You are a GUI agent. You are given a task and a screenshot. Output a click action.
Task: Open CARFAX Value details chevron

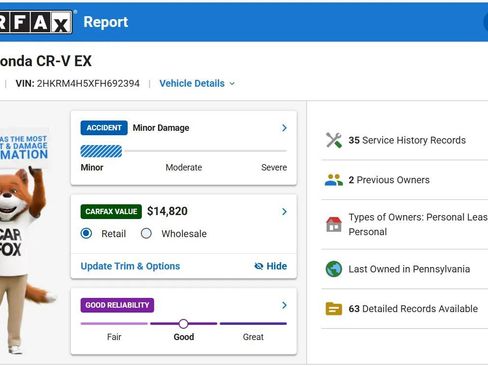click(x=284, y=212)
